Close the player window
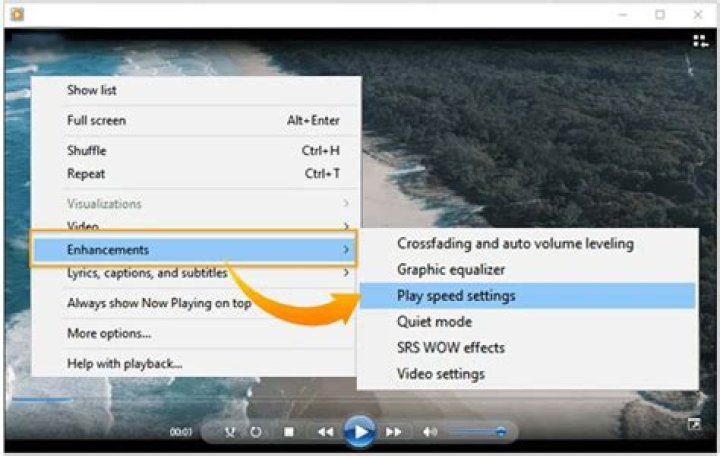This screenshot has width=720, height=456. tap(698, 15)
